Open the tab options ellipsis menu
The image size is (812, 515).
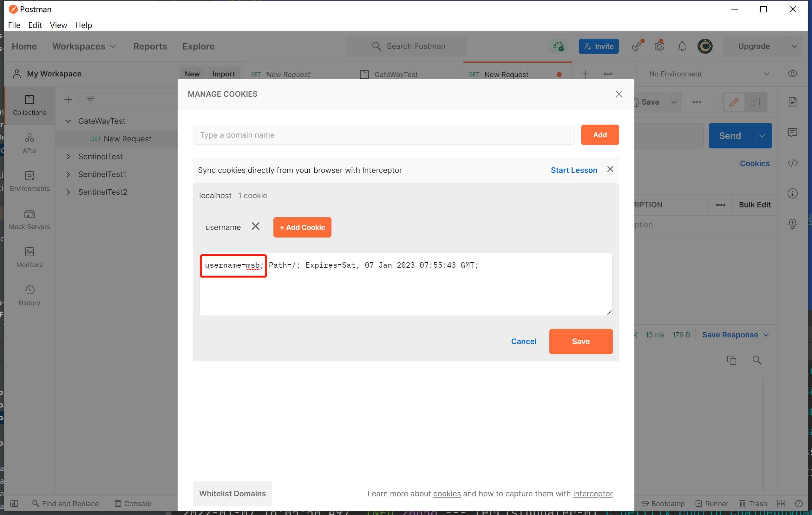pos(608,74)
